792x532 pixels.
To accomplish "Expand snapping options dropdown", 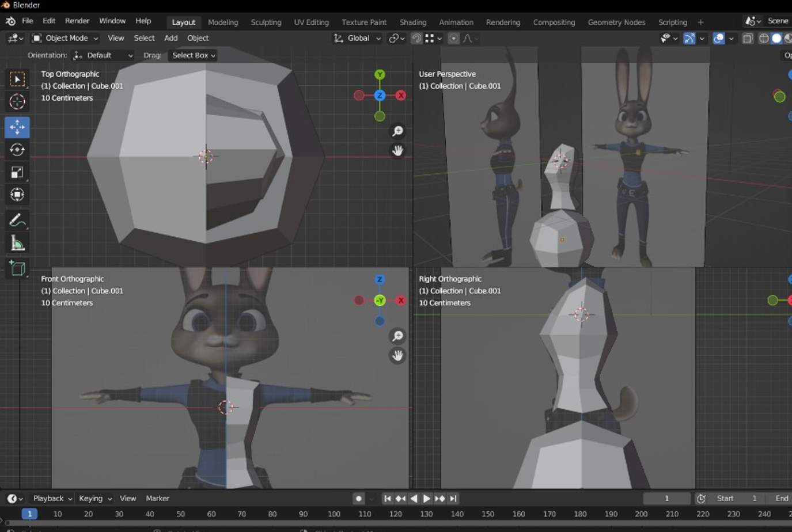I will point(433,38).
